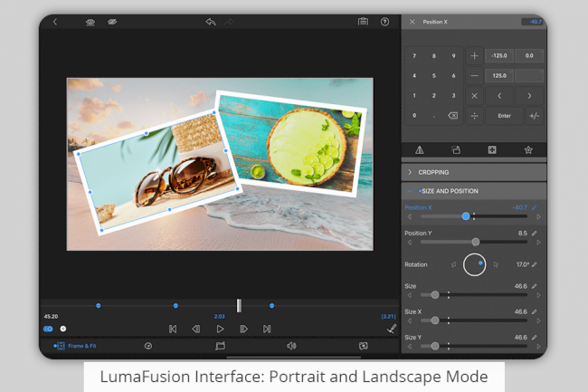
Task: Tap keypad number 8
Action: (434, 56)
